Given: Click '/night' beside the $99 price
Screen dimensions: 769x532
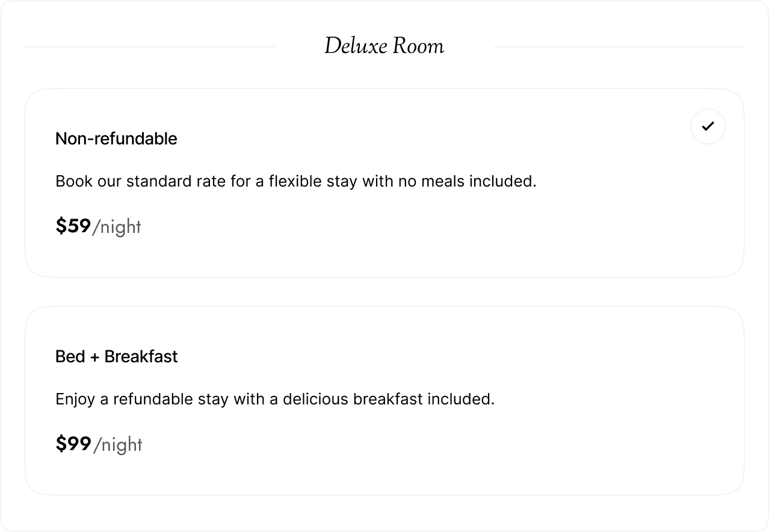Looking at the screenshot, I should (x=118, y=445).
